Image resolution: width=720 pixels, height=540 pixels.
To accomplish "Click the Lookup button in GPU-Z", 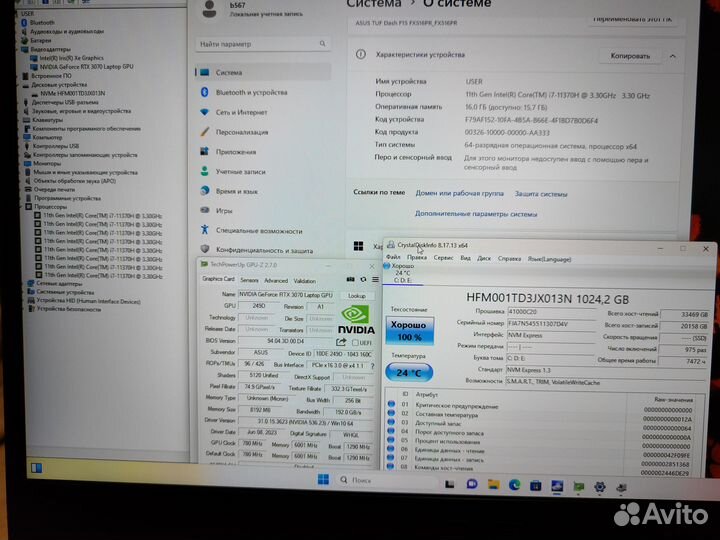I will click(355, 295).
